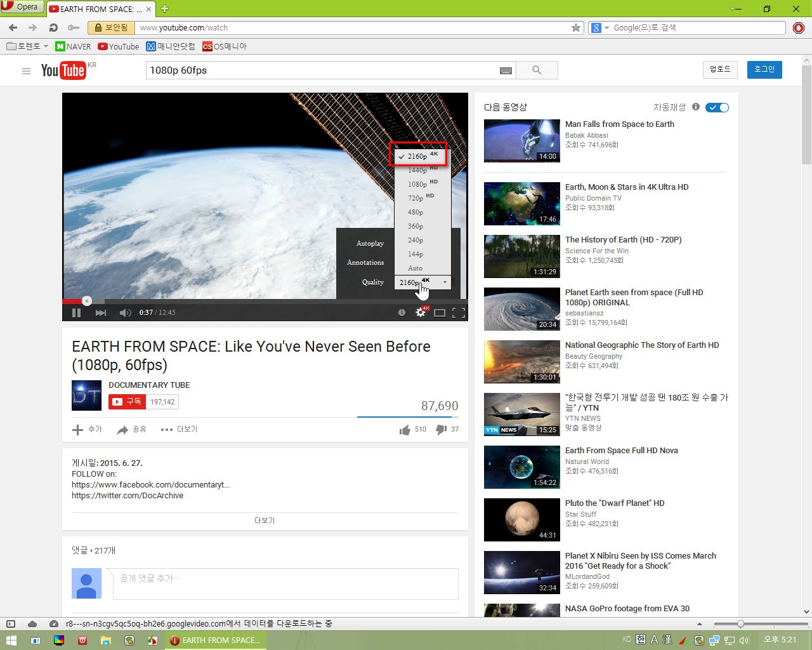Click the Opera taskbar window button
812x650 pixels.
[216, 640]
